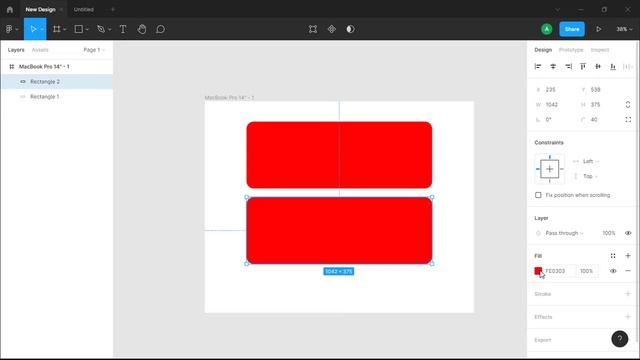Align selection top
Image resolution: width=640 pixels, height=360 pixels.
(x=583, y=67)
